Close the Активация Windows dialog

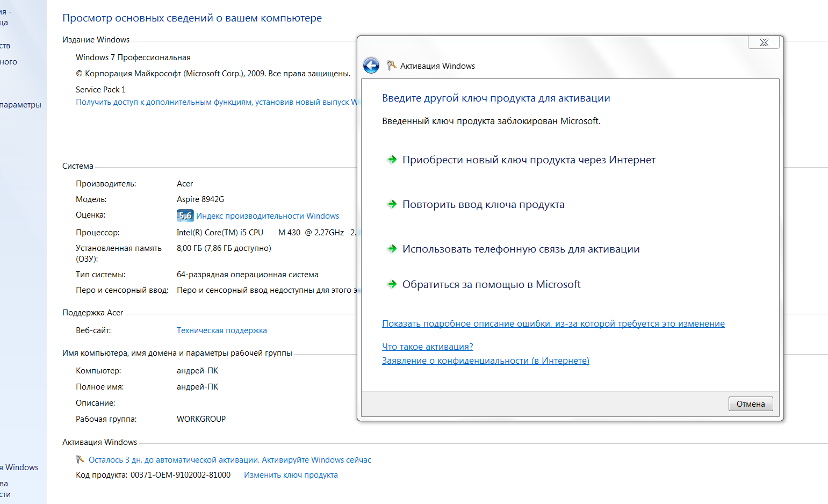pos(764,42)
